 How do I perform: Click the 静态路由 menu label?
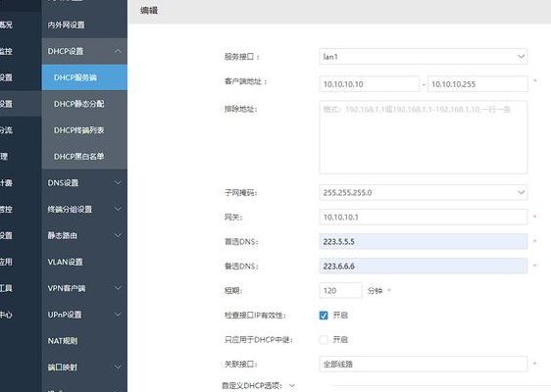coord(63,236)
